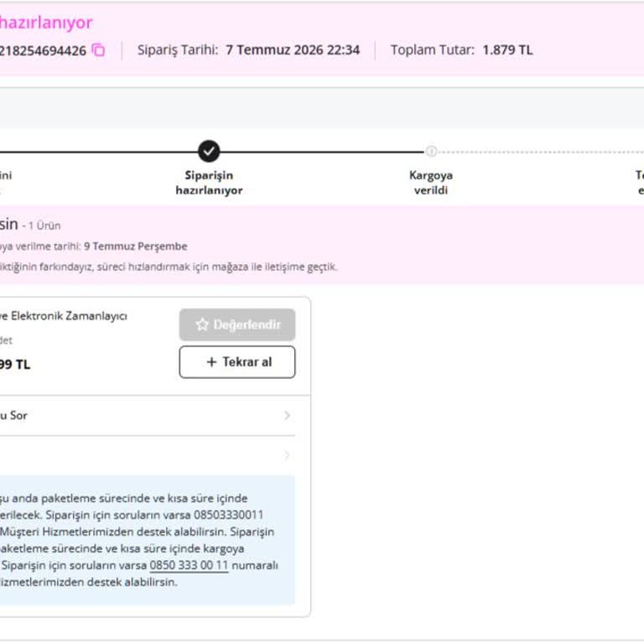The height and width of the screenshot is (644, 644).
Task: Click the 'Sor' question row text
Action: point(13,415)
